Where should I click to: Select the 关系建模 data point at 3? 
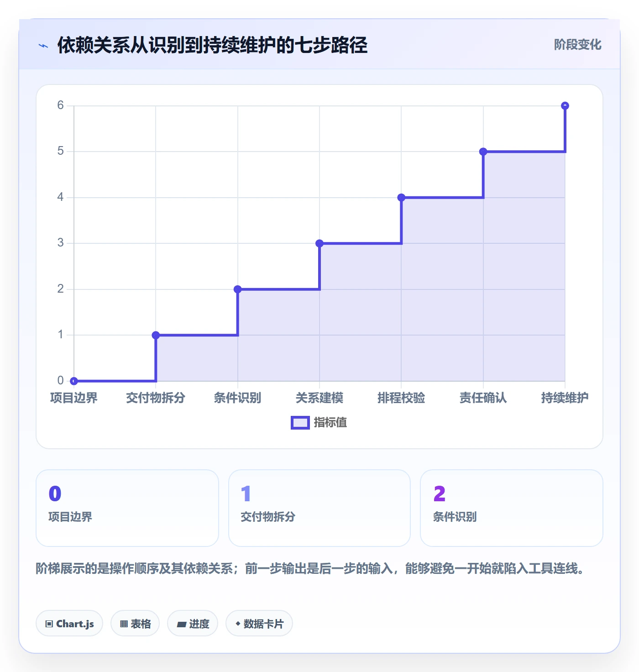319,243
